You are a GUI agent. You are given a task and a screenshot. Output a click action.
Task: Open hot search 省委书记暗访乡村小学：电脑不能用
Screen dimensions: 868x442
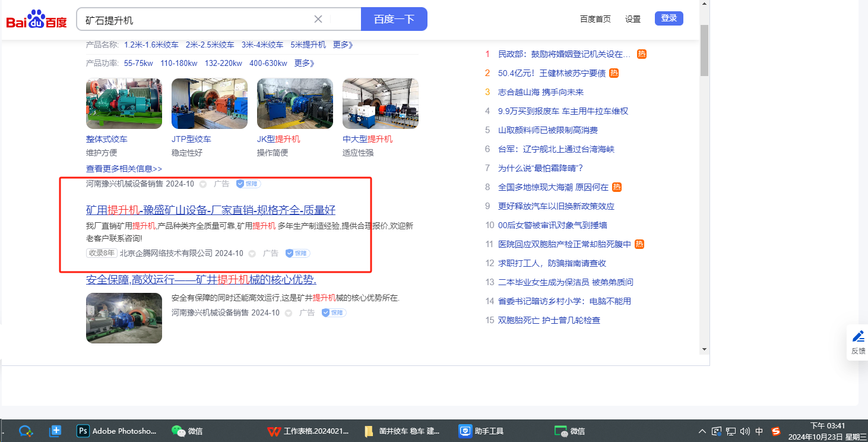[565, 301]
